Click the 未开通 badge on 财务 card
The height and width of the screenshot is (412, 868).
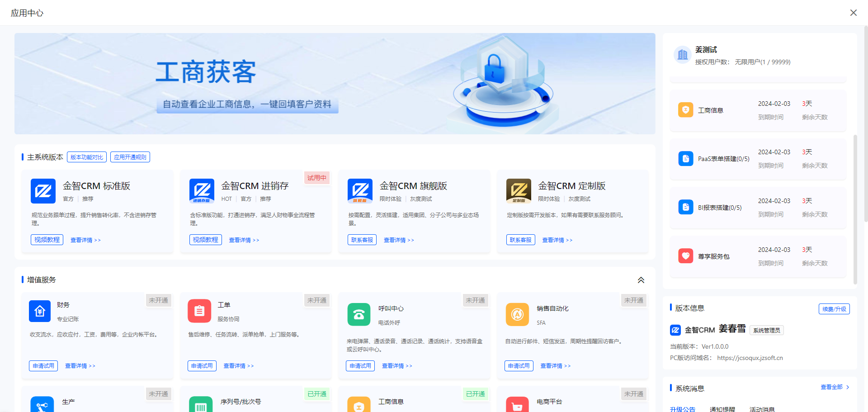point(159,300)
